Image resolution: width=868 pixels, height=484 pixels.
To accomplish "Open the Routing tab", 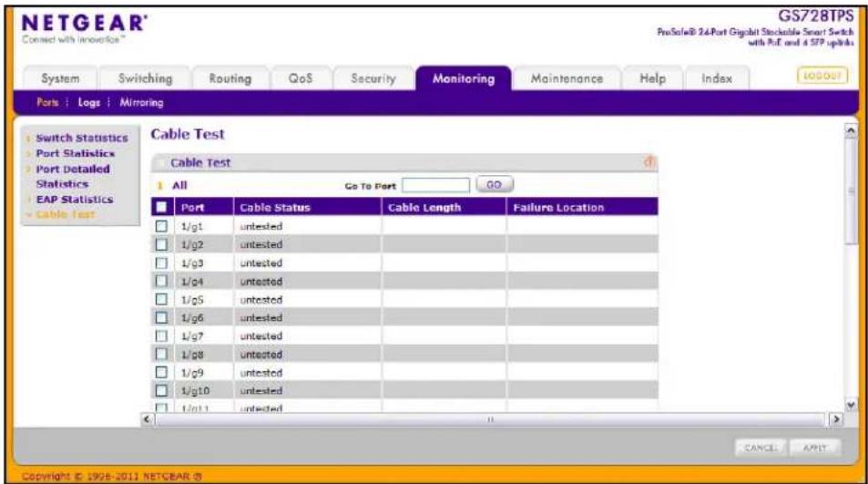I will pos(230,78).
